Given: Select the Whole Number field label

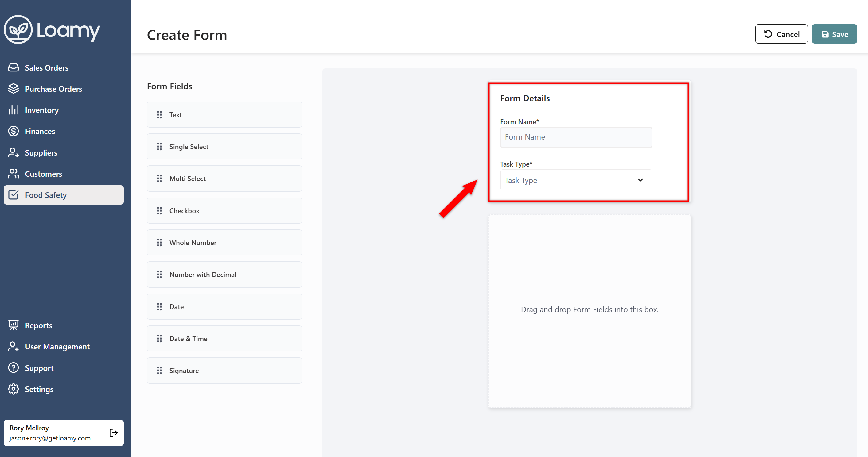Looking at the screenshot, I should 193,243.
